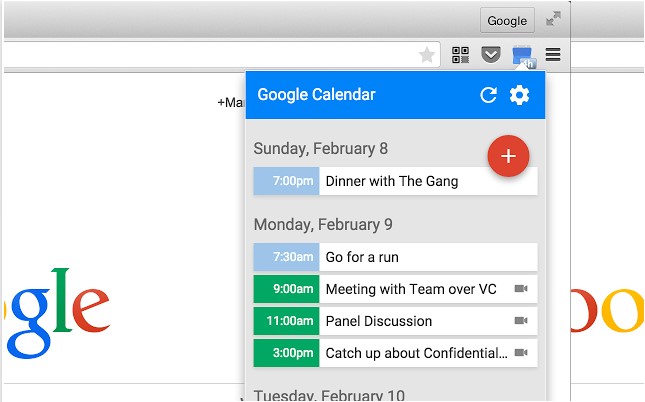
Task: Open the QR code extension icon
Action: [461, 55]
